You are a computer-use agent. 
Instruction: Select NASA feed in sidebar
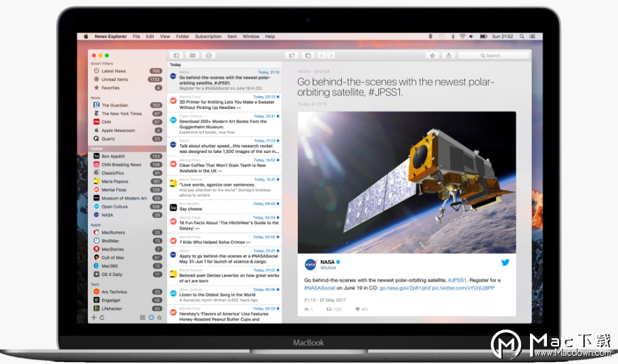point(127,215)
